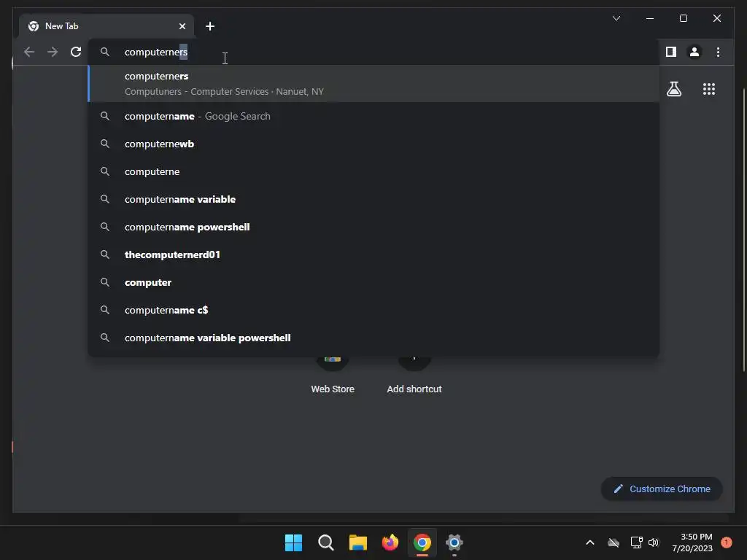Open Windows Start menu
747x560 pixels.
tap(293, 542)
